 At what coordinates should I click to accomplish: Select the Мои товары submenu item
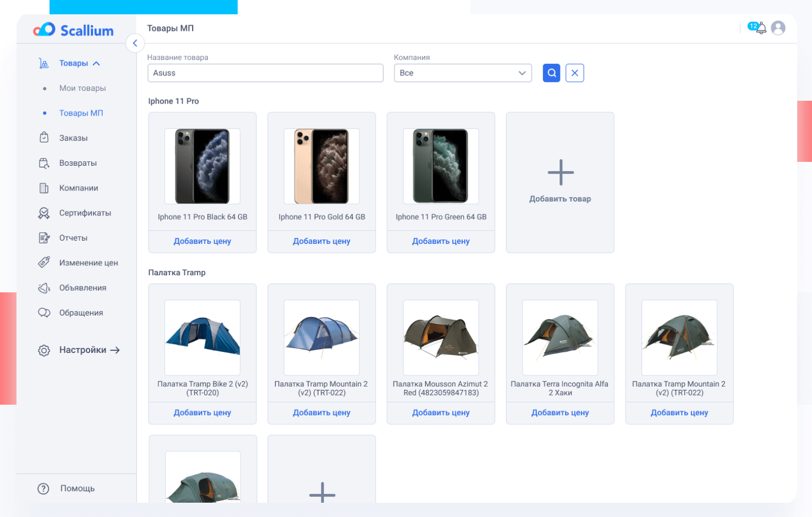pyautogui.click(x=83, y=88)
